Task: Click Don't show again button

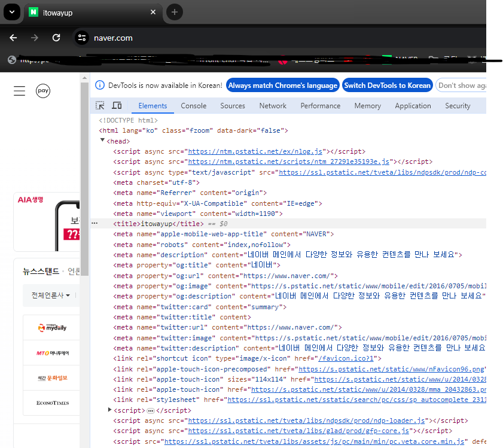Action: 461,86
